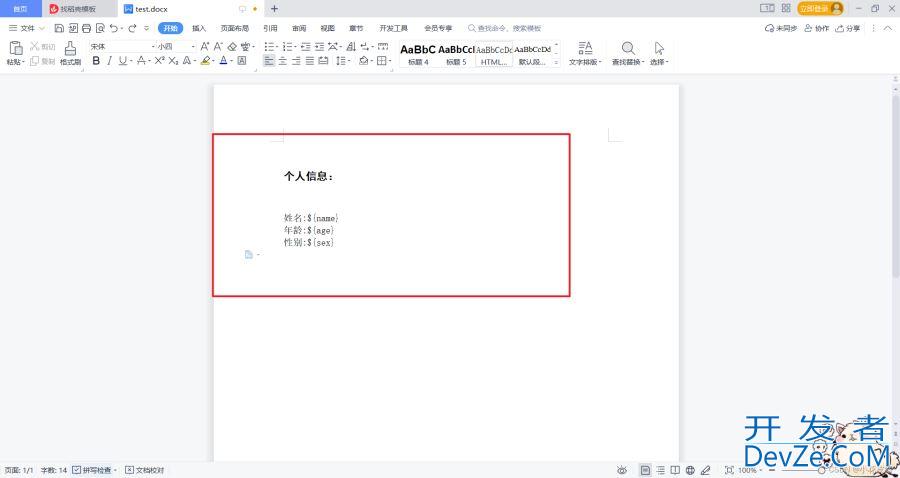Expand the 文件 menu dropdown

[27, 28]
